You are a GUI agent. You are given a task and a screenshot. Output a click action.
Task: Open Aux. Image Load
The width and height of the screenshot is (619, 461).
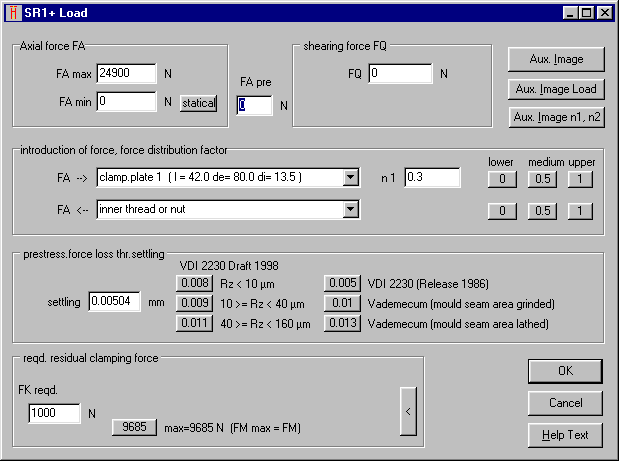coord(556,89)
